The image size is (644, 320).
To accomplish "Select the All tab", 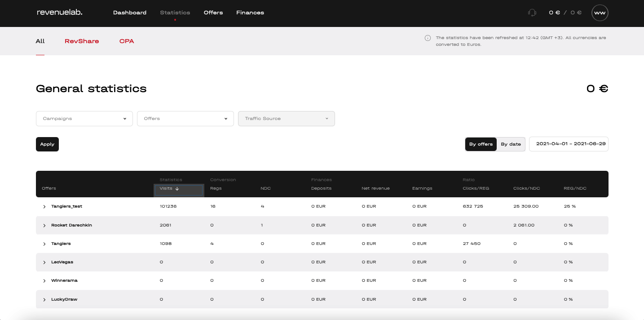I will click(x=40, y=41).
